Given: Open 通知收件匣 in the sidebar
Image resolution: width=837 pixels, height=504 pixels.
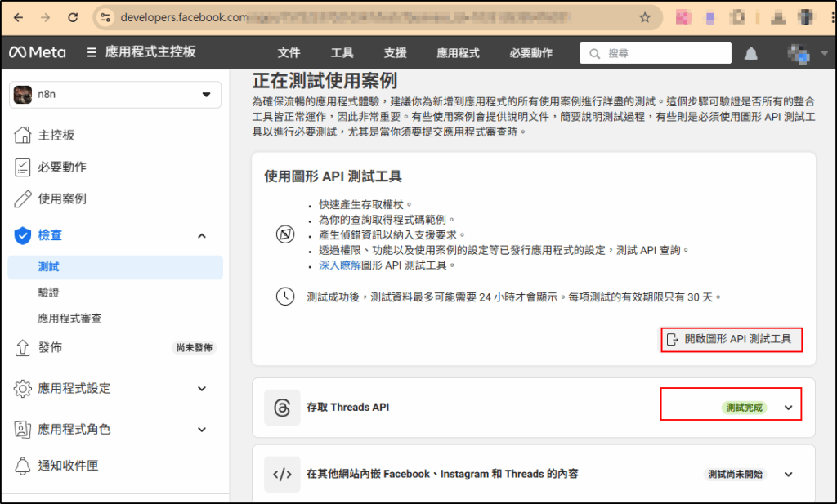Looking at the screenshot, I should (x=69, y=466).
